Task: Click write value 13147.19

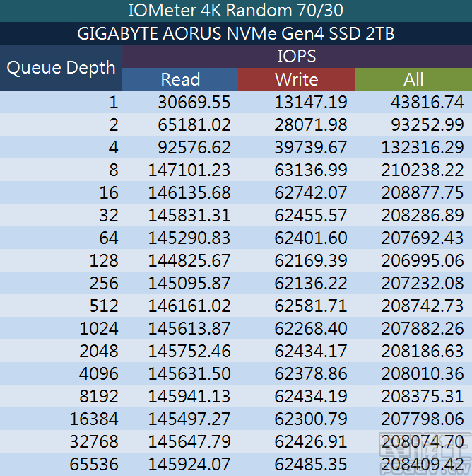Action: [311, 102]
